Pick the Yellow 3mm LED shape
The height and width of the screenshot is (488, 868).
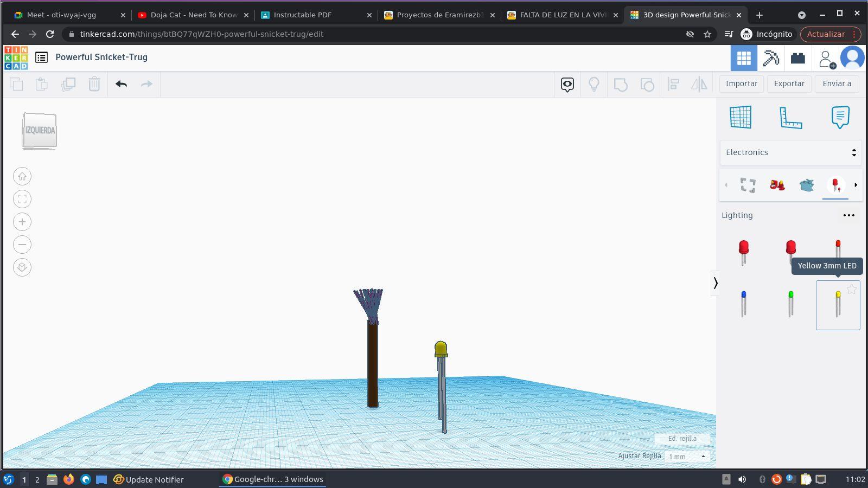click(838, 305)
